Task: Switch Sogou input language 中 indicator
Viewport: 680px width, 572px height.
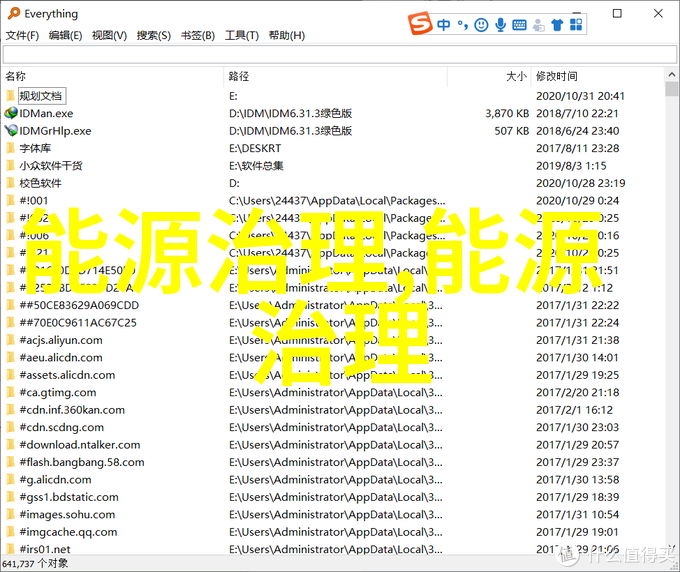Action: [443, 25]
